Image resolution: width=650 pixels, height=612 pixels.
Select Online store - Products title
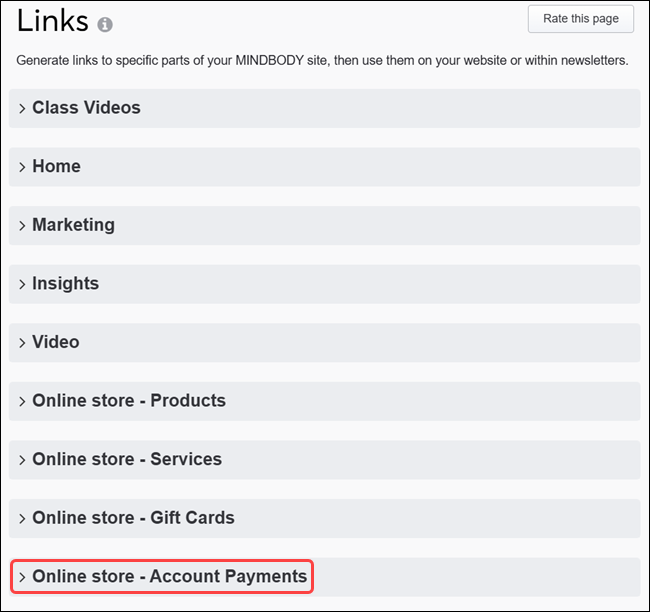tap(129, 401)
